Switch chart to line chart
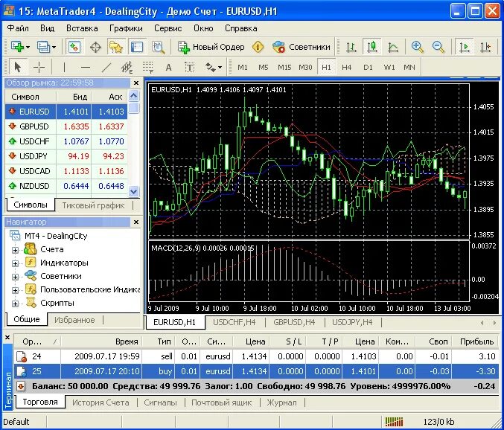The height and width of the screenshot is (430, 504). 393,47
